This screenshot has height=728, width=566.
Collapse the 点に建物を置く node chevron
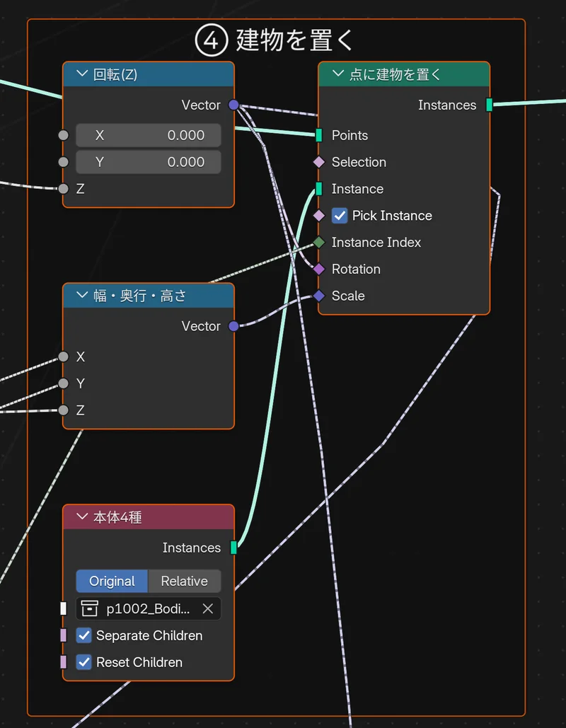coord(338,74)
